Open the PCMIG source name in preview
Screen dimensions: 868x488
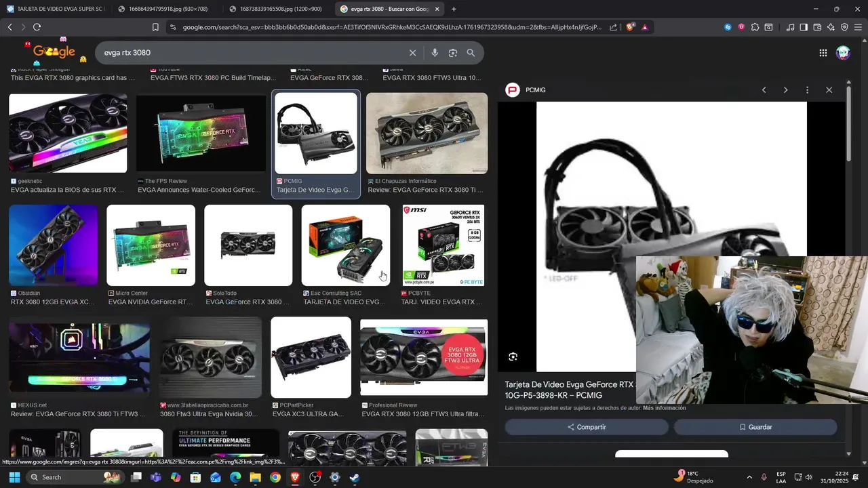(535, 90)
